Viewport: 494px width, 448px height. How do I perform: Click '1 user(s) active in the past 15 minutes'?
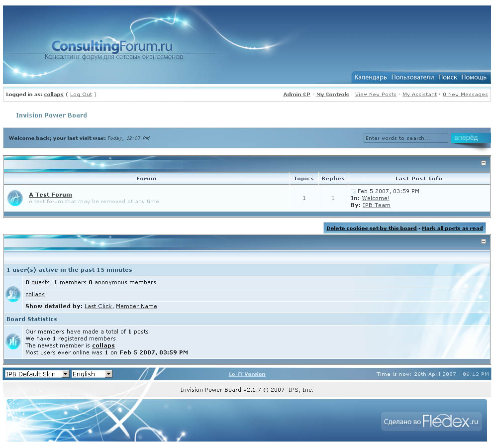69,270
